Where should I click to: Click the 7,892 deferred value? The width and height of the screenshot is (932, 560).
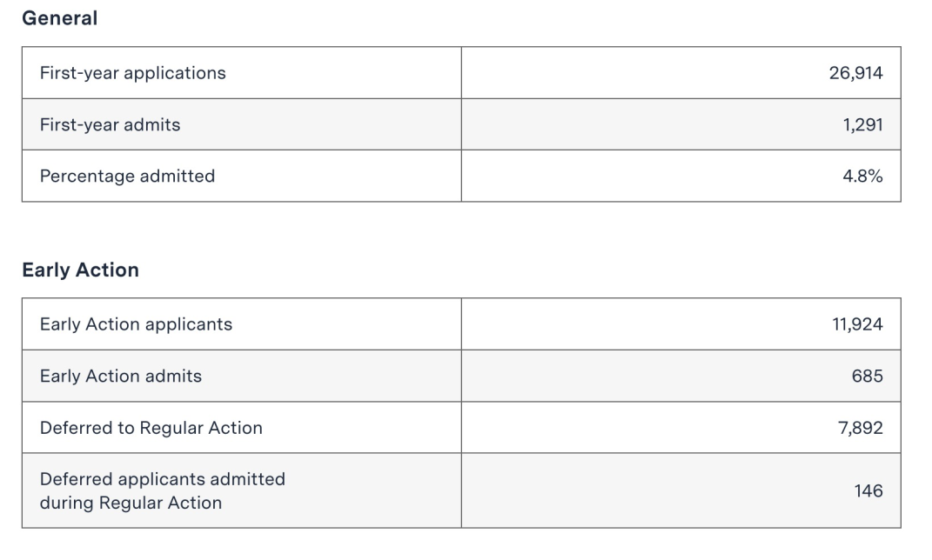point(861,428)
